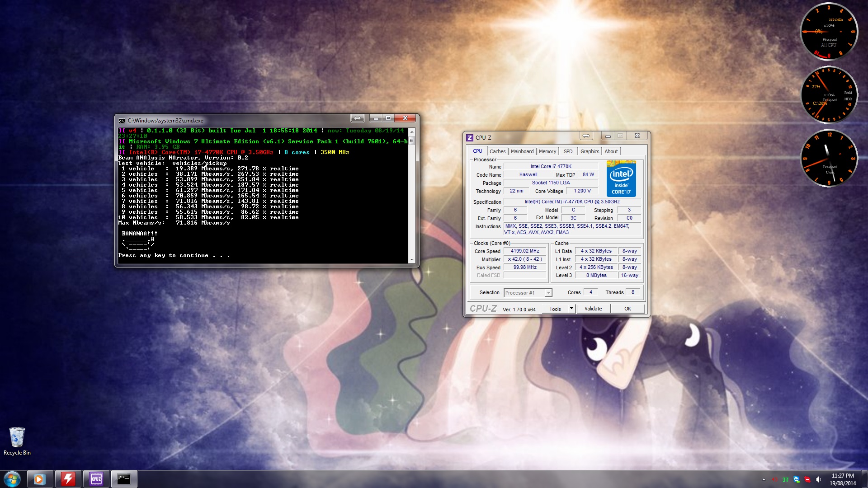The image size is (868, 488).
Task: Click the red 43 temperature tray icon
Action: (x=774, y=479)
